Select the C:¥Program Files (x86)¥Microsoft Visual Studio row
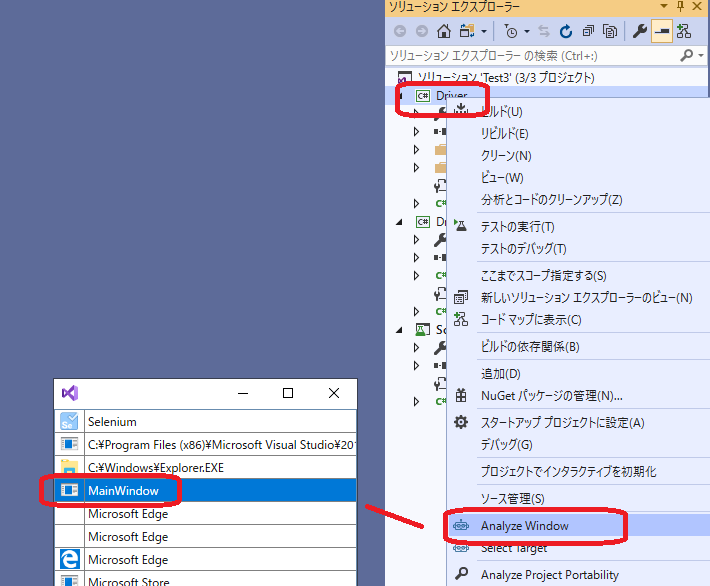 coord(206,444)
